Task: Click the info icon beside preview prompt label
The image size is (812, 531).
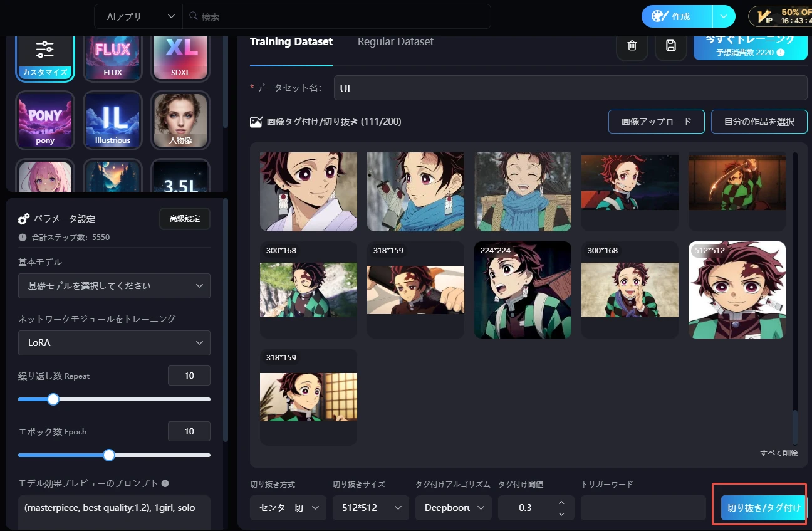Action: tap(165, 483)
